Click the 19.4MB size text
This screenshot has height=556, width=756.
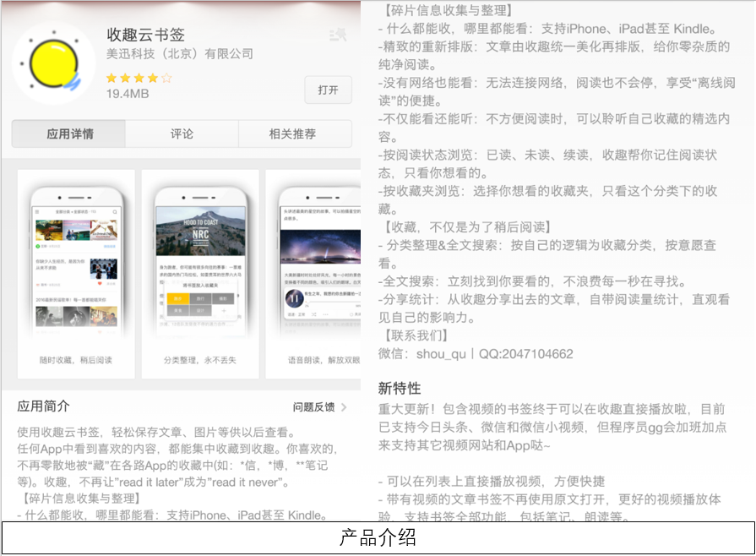[128, 94]
